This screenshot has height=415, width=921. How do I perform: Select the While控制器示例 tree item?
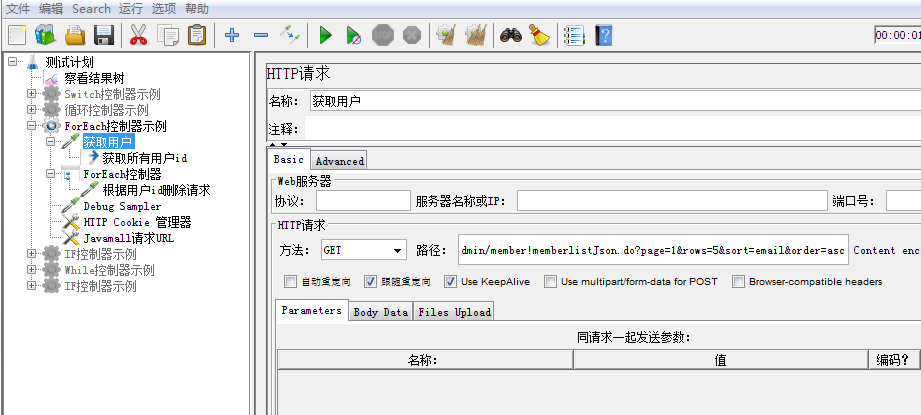click(109, 270)
